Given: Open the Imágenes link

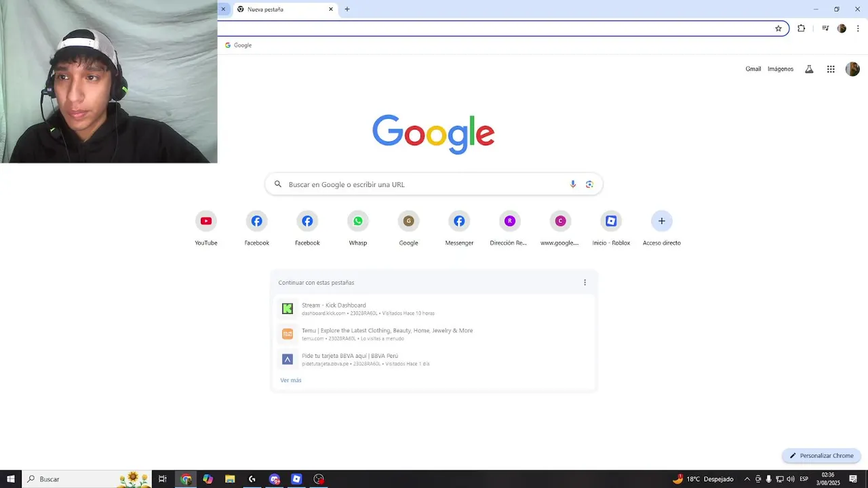Looking at the screenshot, I should coord(781,69).
